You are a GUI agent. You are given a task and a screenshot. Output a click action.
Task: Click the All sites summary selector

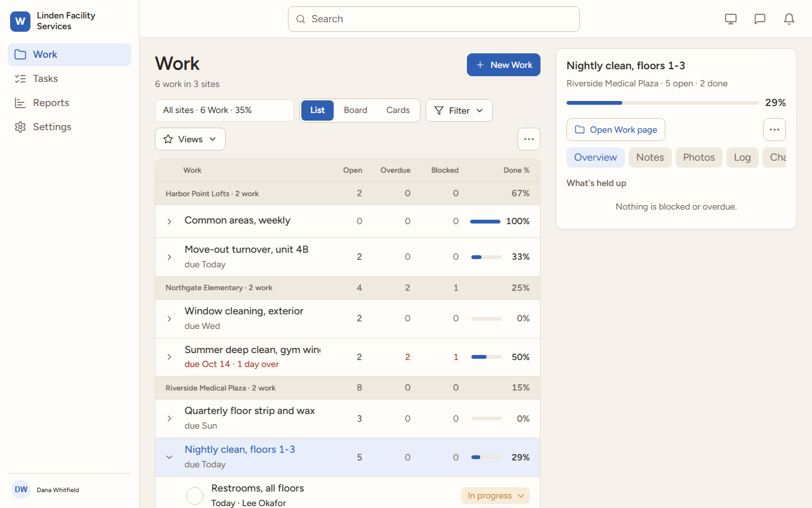225,110
